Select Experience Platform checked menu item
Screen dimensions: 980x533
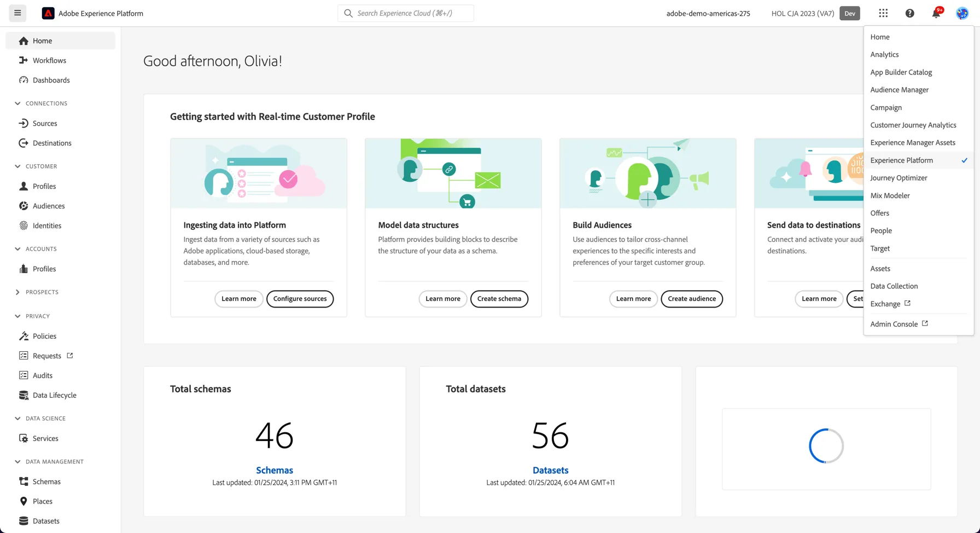(918, 160)
